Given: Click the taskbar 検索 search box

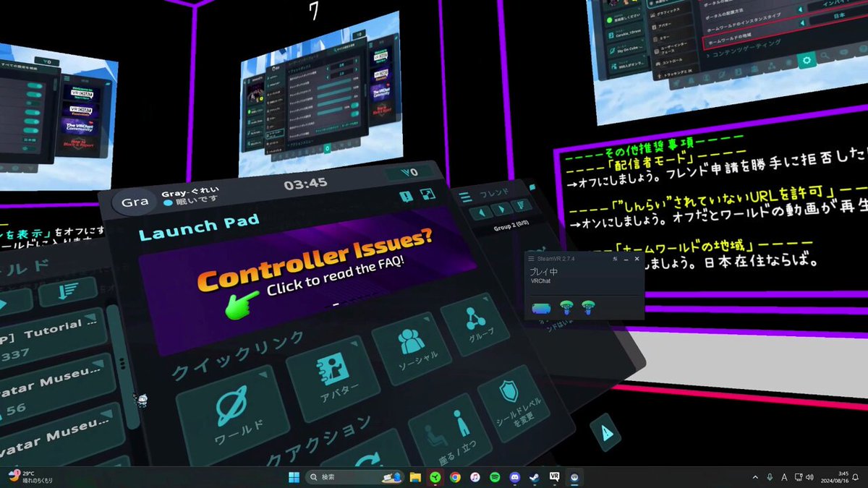Looking at the screenshot, I should click(x=355, y=477).
